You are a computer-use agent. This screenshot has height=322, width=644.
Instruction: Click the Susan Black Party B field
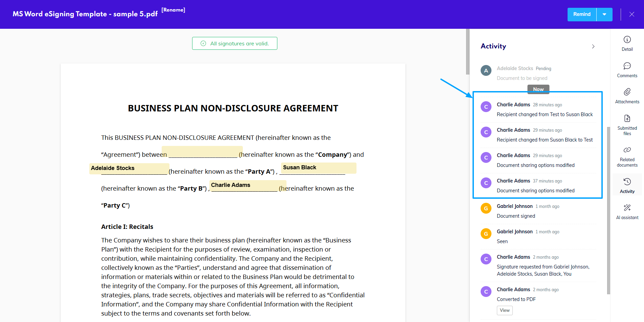tap(318, 168)
